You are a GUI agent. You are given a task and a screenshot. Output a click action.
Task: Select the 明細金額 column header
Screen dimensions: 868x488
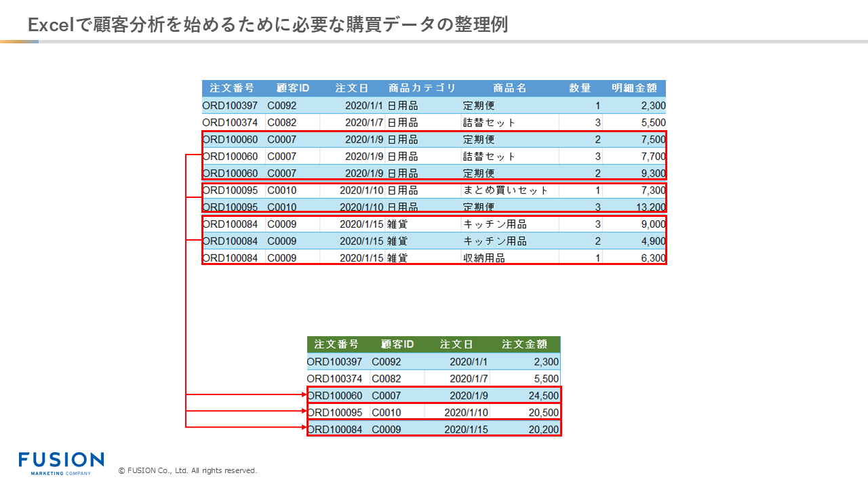634,88
